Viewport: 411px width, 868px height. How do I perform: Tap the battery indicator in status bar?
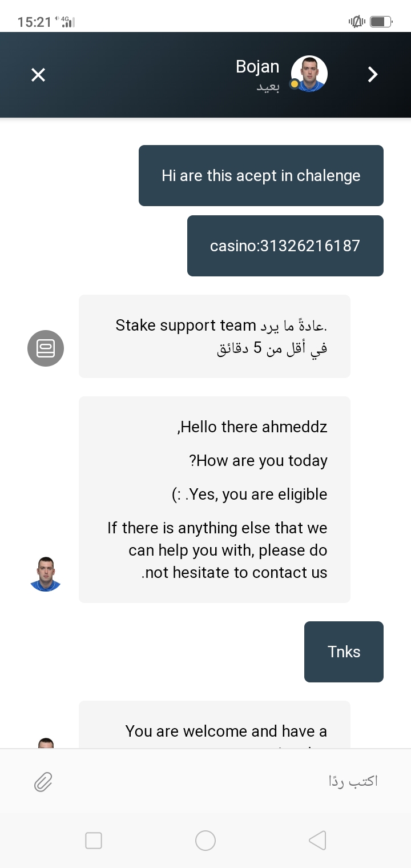[x=381, y=22]
